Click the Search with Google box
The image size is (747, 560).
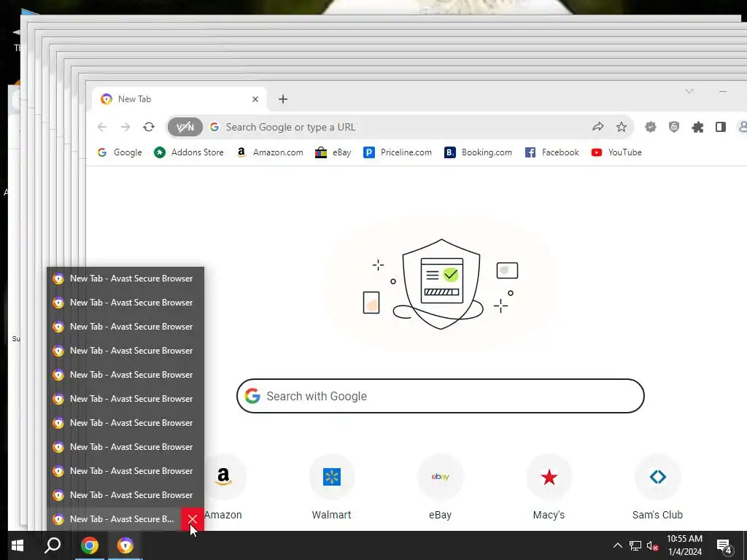coord(440,396)
